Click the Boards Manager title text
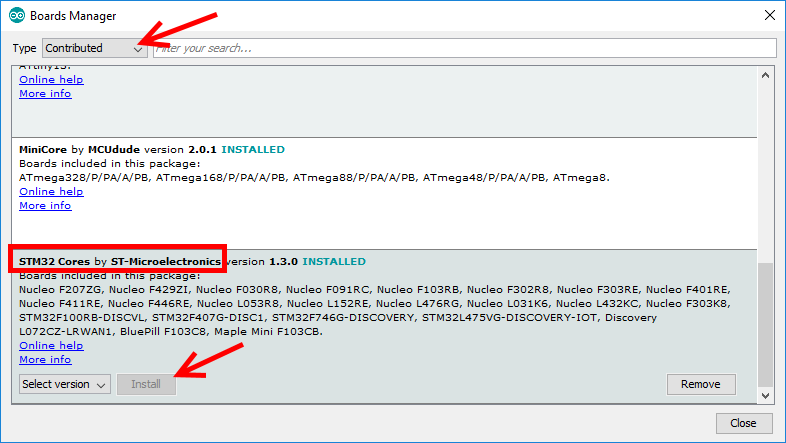Viewport: 786px width, 443px height. tap(73, 16)
